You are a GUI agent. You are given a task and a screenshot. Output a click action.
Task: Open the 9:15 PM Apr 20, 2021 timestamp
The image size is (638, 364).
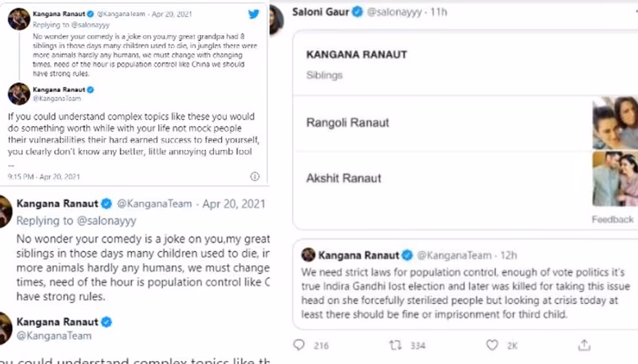tap(44, 177)
